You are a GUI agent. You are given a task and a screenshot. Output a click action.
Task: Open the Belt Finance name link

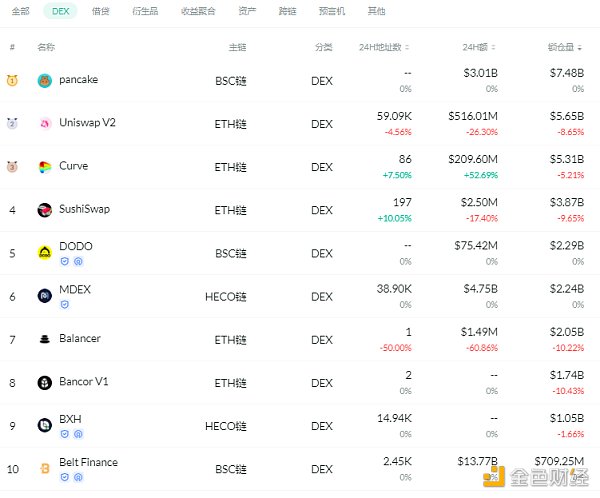coord(88,462)
